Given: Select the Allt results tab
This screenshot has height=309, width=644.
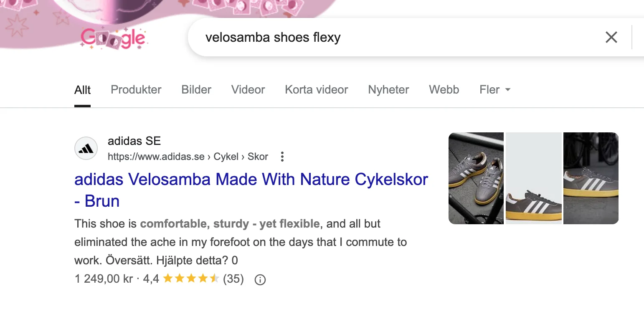Looking at the screenshot, I should coord(83,90).
